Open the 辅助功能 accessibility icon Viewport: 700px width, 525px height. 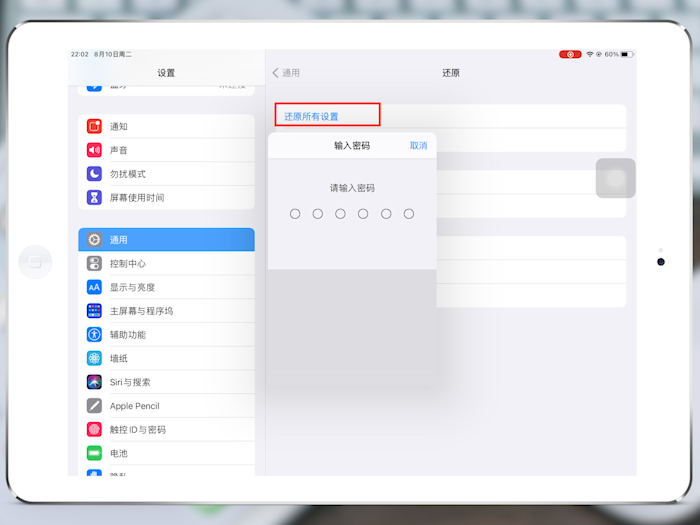[x=94, y=334]
